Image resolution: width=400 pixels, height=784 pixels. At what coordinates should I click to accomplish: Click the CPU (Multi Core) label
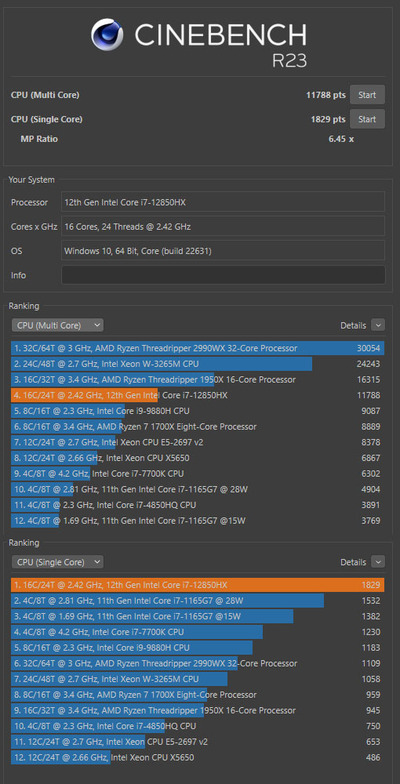coord(45,94)
